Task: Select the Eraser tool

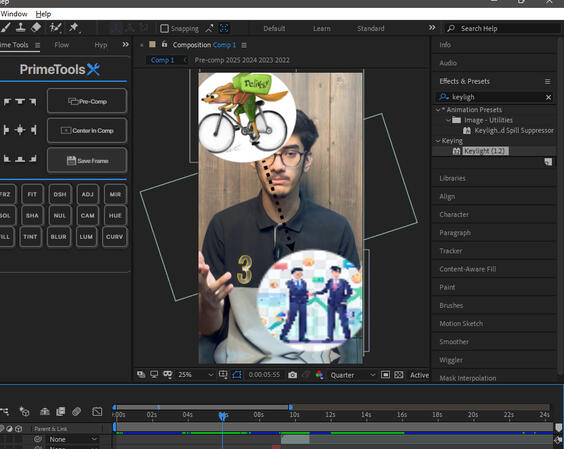Action: click(x=36, y=27)
